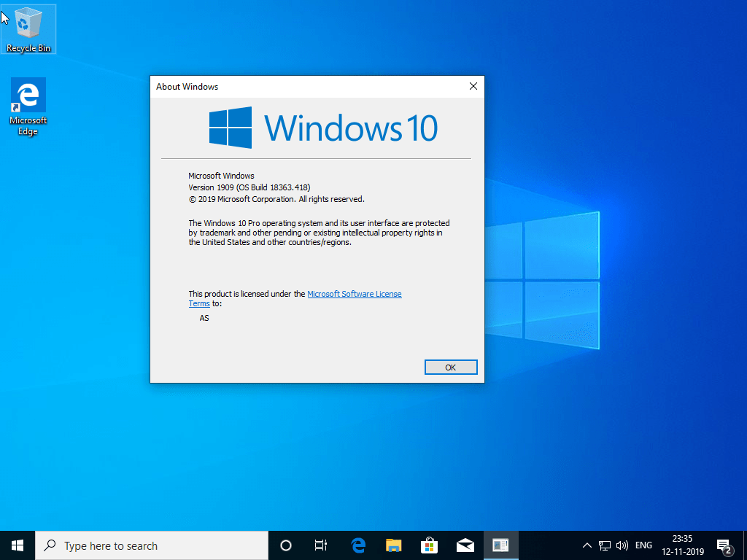The height and width of the screenshot is (560, 747).
Task: Select the Microsoft Edge desktop shortcut
Action: 28,106
